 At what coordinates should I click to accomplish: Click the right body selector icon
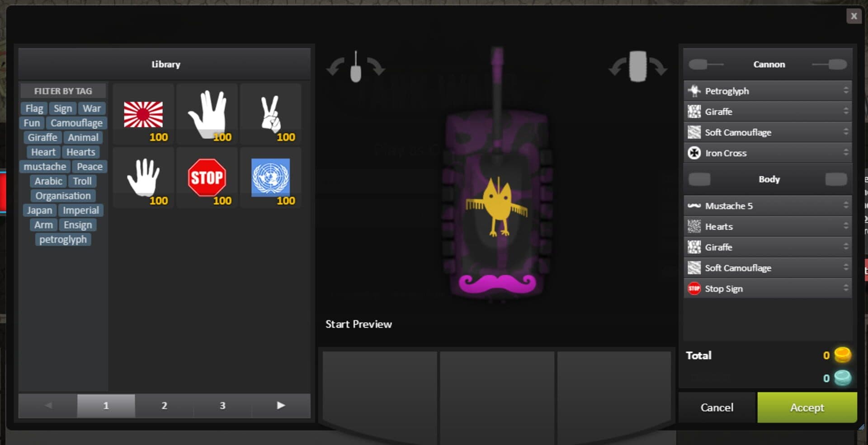pos(836,179)
